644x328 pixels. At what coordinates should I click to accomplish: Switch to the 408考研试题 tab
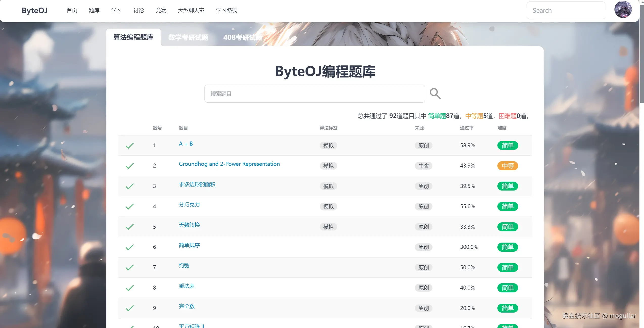coord(243,37)
